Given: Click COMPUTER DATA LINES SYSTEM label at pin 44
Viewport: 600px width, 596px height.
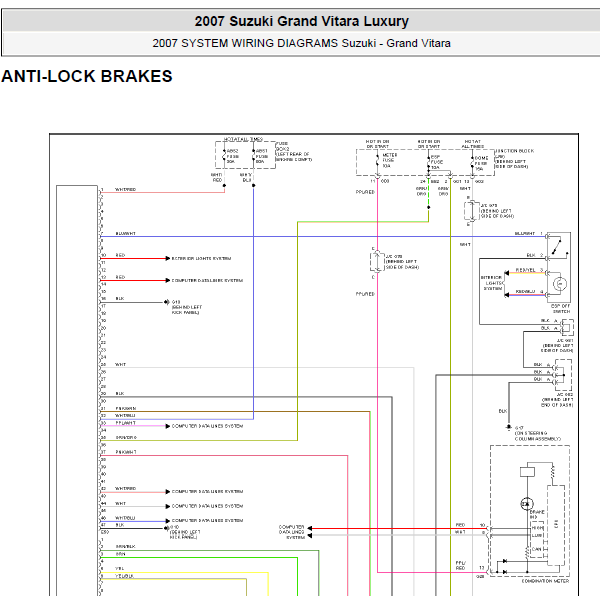Looking at the screenshot, I should (207, 506).
